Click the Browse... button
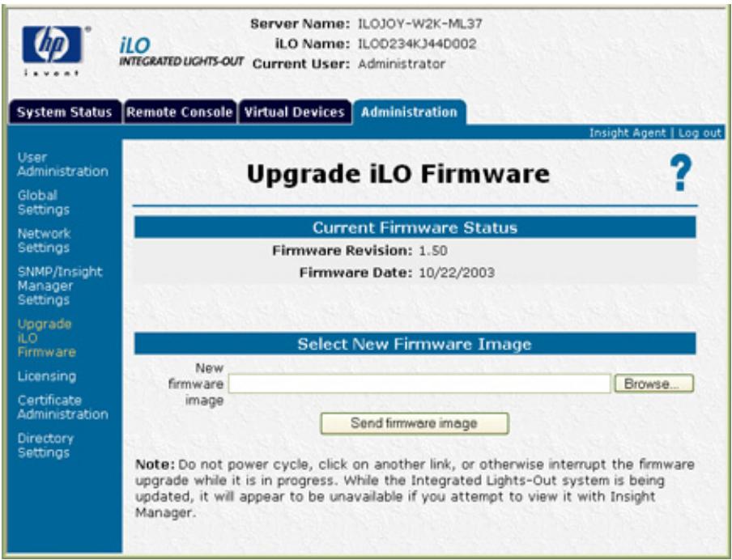The image size is (732, 560). (x=653, y=384)
